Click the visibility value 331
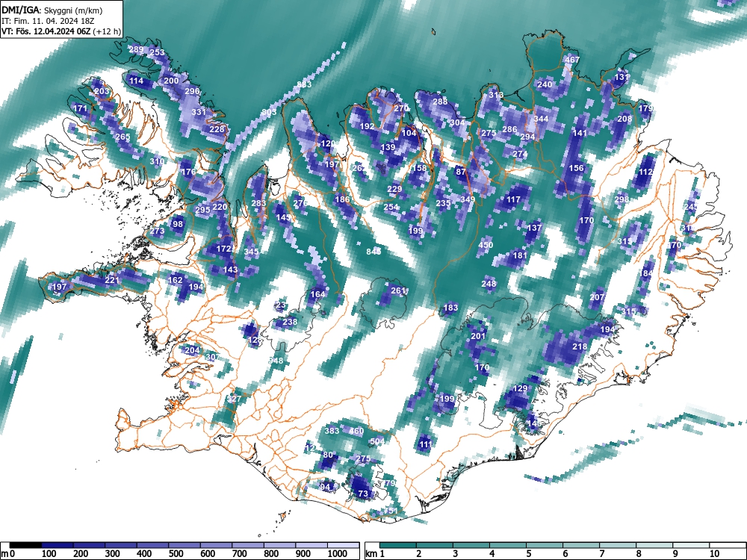Screen dimensions: 747x560 (199, 113)
